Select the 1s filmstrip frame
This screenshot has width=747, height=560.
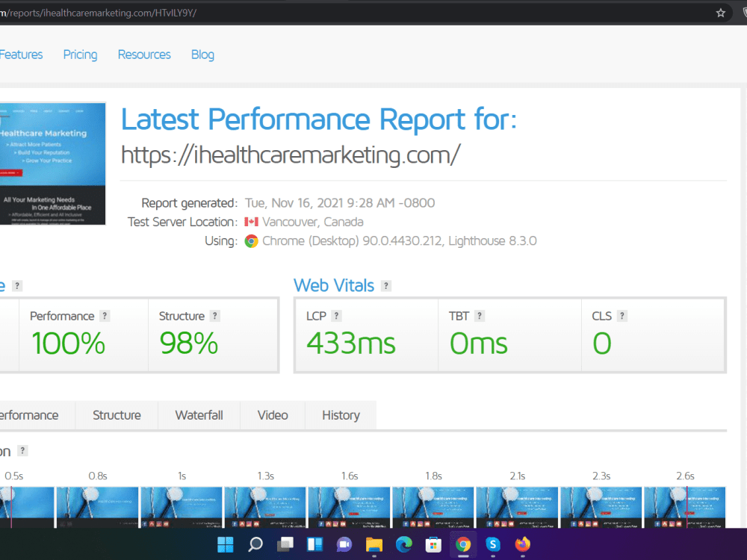182,507
